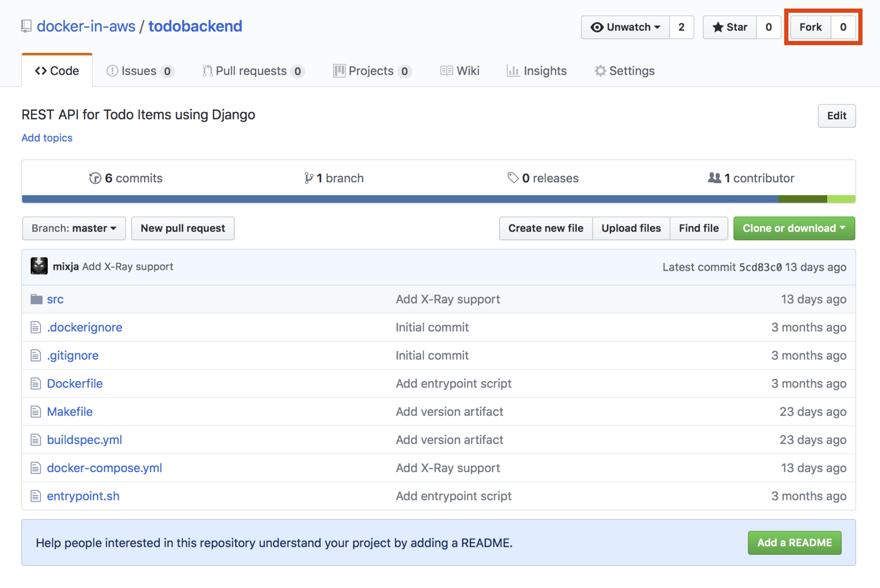The width and height of the screenshot is (880, 588).
Task: Click the language breakdown color bar
Action: [438, 199]
